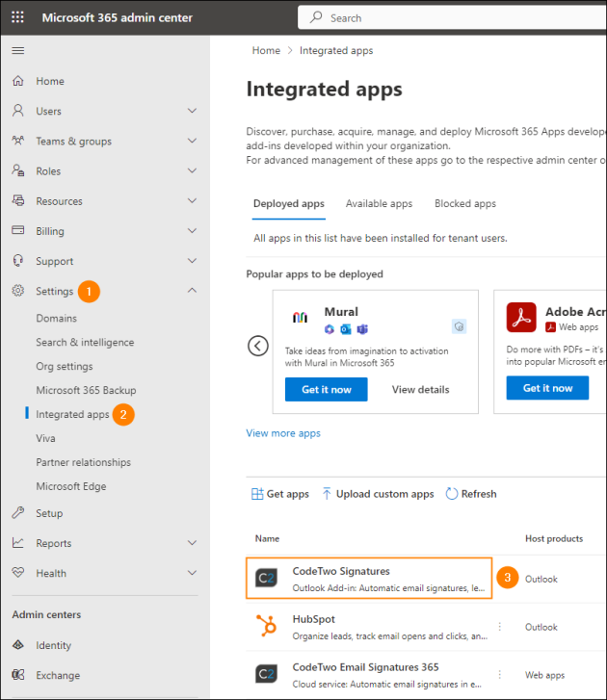The image size is (607, 700).
Task: Click the Home breadcrumb link
Action: click(266, 50)
